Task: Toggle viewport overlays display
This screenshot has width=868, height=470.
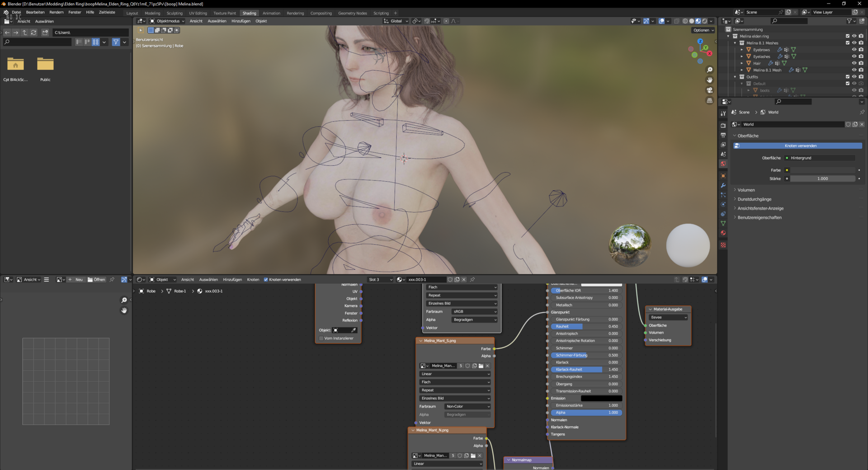Action: pyautogui.click(x=661, y=21)
